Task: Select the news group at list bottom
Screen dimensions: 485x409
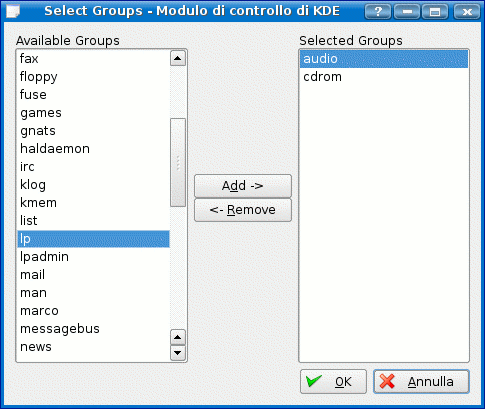Action: pyautogui.click(x=93, y=347)
